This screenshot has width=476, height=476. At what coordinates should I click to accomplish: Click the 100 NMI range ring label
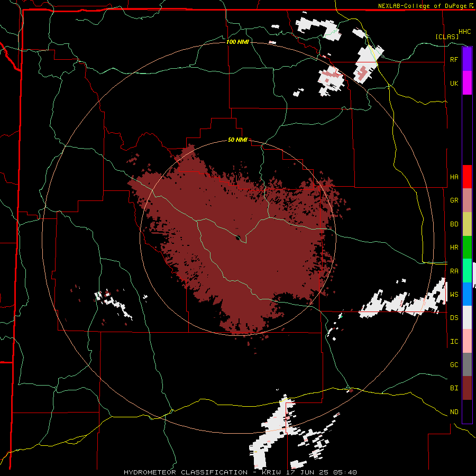[x=237, y=42]
